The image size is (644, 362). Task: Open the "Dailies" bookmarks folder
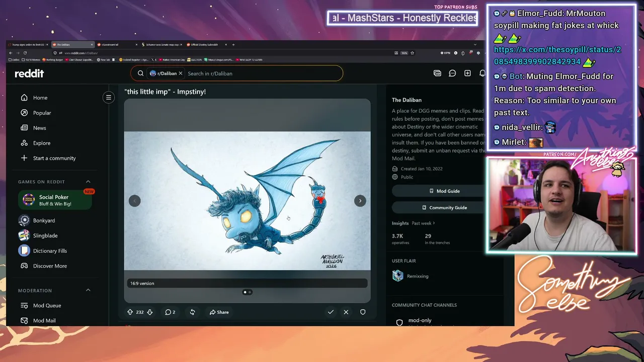pyautogui.click(x=14, y=60)
